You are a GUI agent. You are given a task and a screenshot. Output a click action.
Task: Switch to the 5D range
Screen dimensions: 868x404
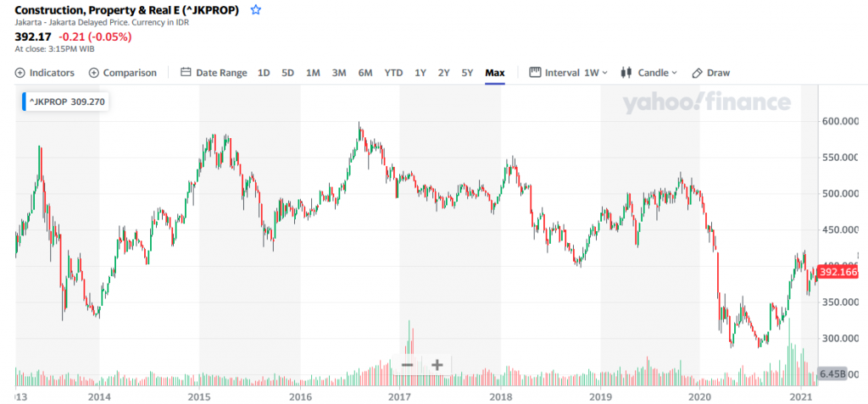point(287,73)
